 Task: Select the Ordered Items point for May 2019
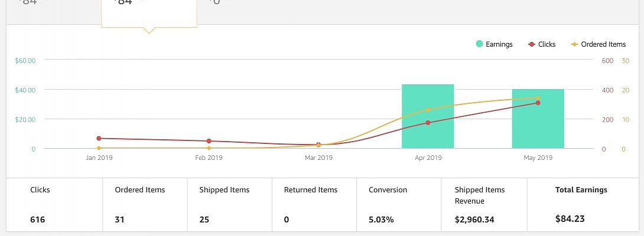click(538, 98)
